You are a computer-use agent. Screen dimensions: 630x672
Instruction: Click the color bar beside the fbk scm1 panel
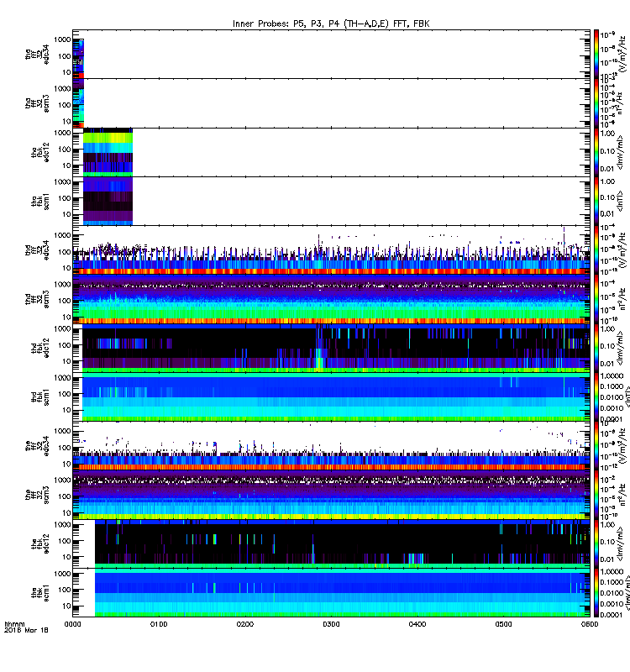coord(596,593)
